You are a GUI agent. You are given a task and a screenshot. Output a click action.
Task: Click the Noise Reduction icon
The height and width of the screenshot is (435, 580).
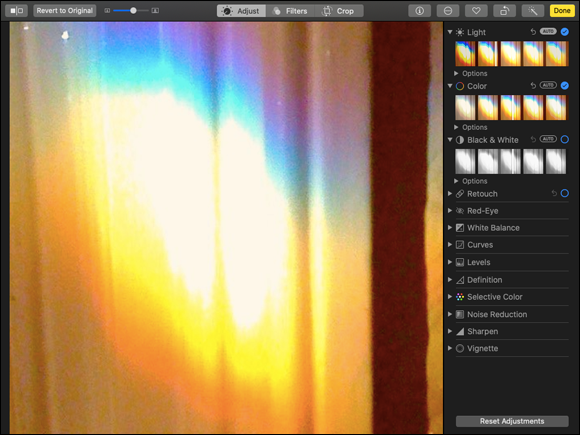point(460,314)
